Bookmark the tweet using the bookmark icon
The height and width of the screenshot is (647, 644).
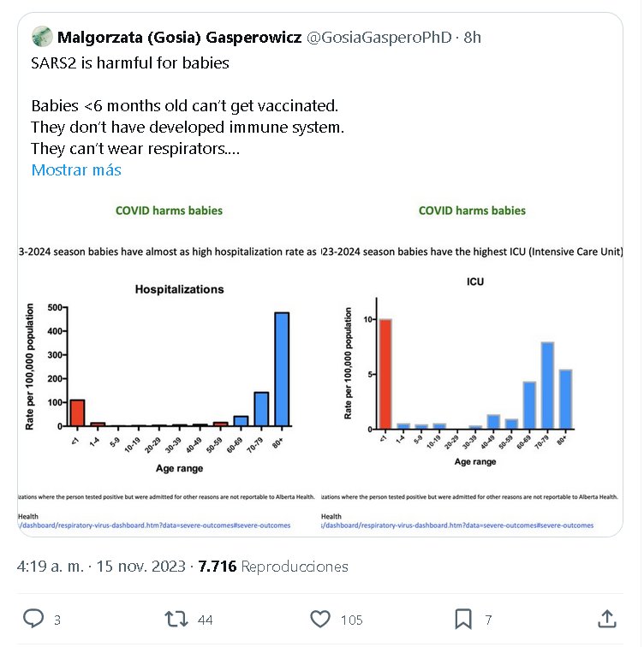tap(462, 619)
